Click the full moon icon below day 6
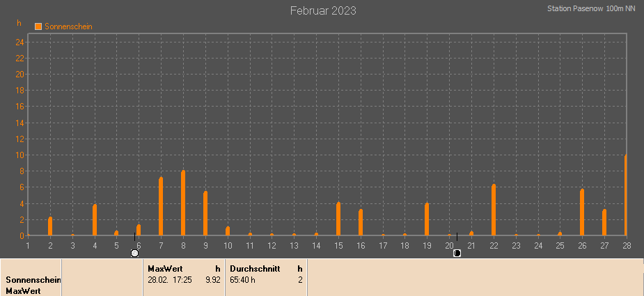Viewport: 644px width, 296px height. pyautogui.click(x=134, y=254)
